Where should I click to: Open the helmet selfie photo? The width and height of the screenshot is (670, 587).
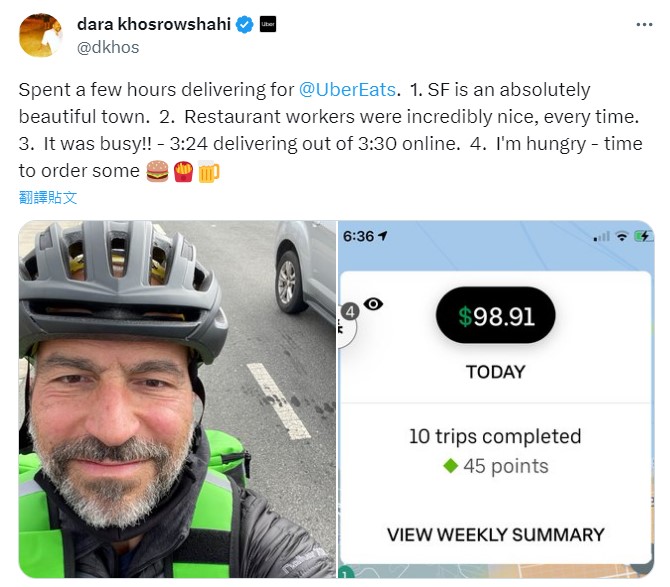178,399
